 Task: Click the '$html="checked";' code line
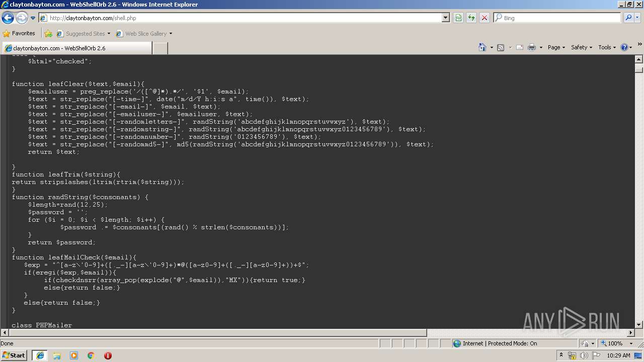(60, 61)
